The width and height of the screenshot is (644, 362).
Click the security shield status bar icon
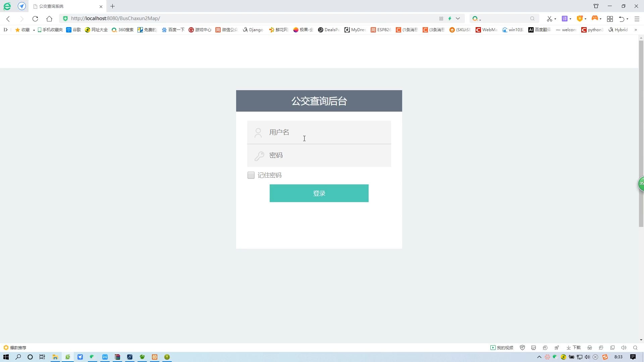[522, 348]
